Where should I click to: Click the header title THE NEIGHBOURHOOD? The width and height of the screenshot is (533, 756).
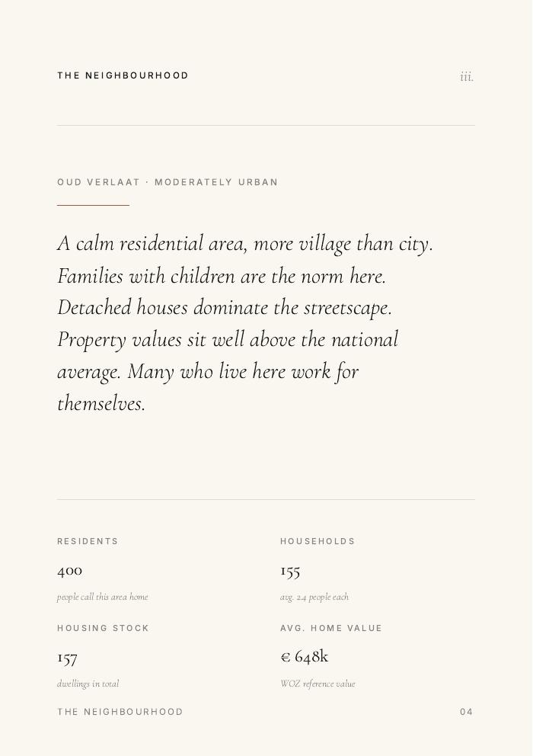coord(123,75)
